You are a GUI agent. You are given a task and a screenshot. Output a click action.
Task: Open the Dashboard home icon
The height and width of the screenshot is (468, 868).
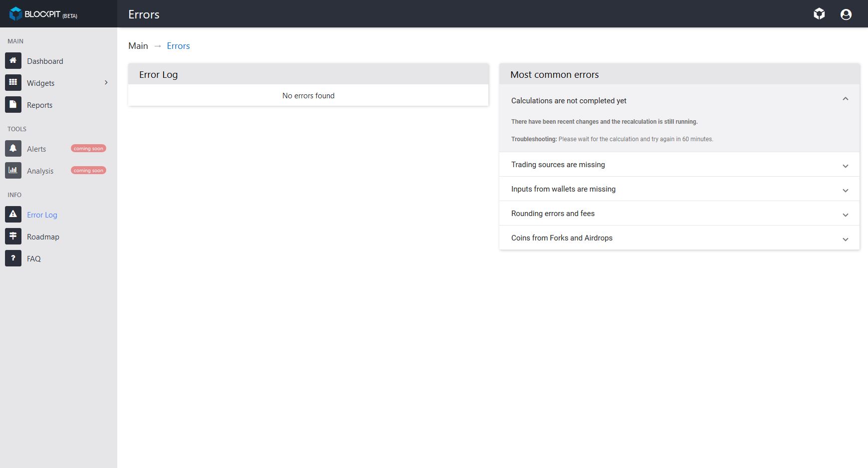pos(13,61)
